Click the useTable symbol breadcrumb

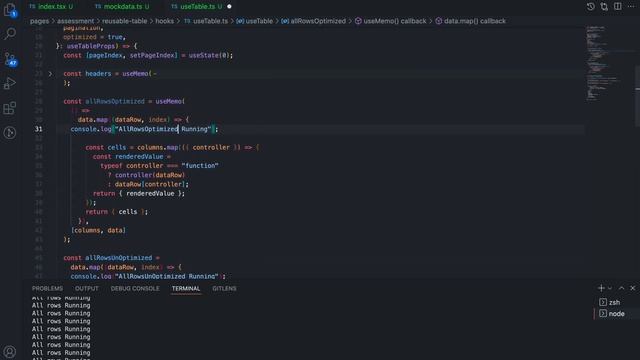[254, 21]
